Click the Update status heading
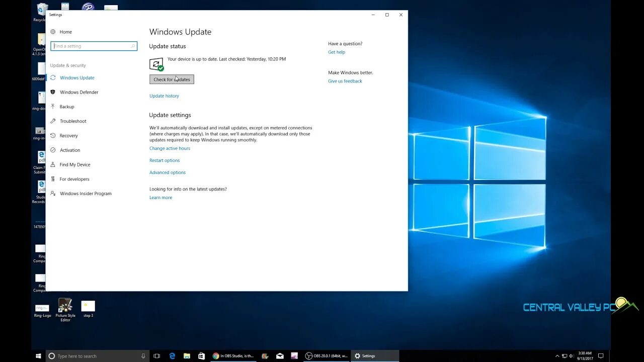 168,46
